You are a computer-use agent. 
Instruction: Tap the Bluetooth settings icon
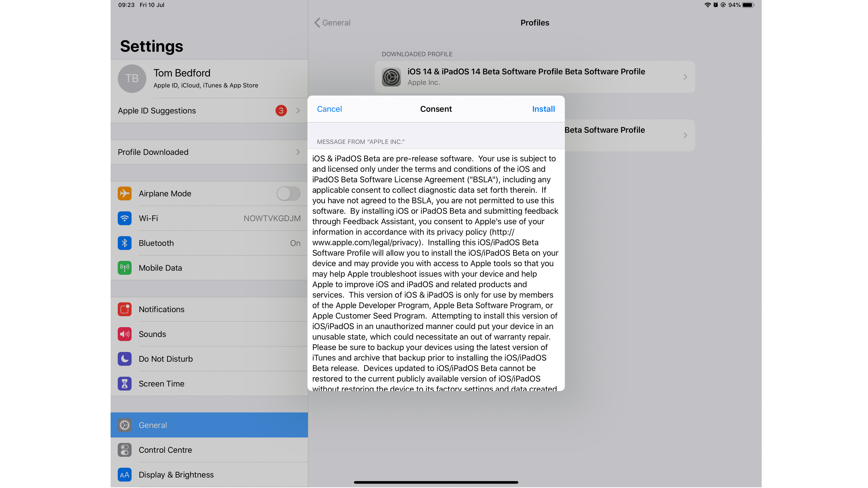[124, 243]
